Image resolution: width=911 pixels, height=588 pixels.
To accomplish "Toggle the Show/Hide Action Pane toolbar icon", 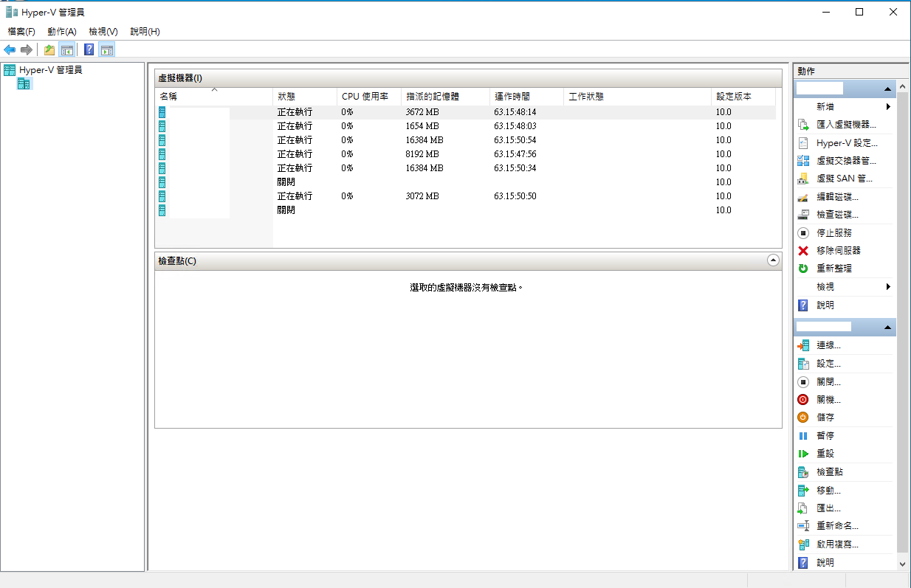I will pos(107,49).
